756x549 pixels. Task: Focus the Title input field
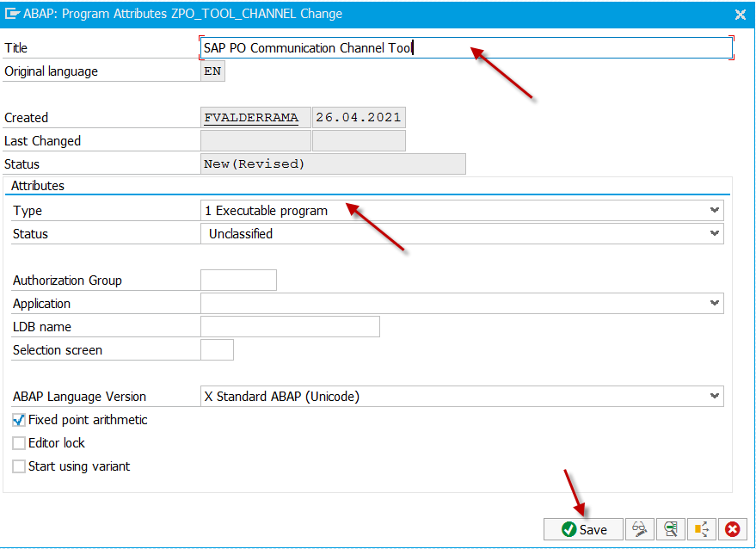[466, 48]
